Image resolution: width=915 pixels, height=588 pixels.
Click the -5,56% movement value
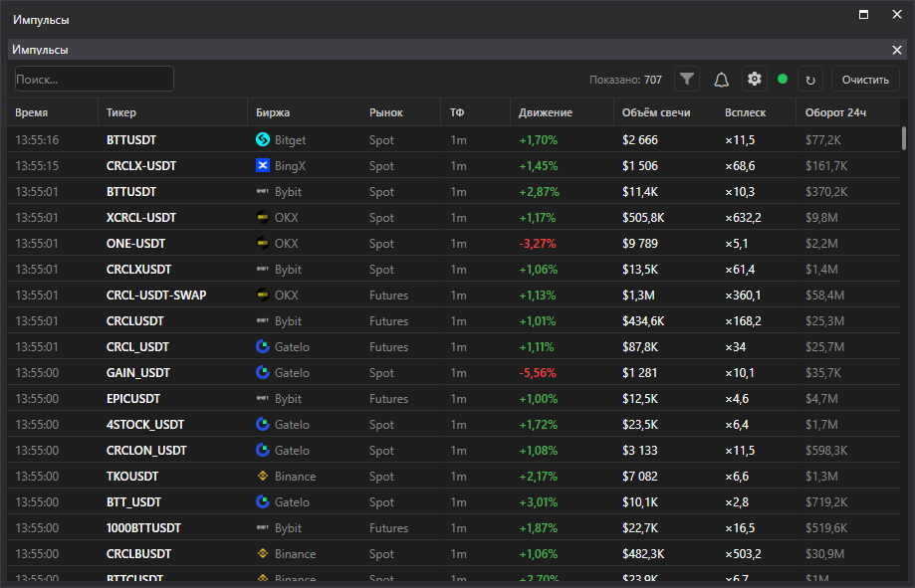tap(538, 373)
